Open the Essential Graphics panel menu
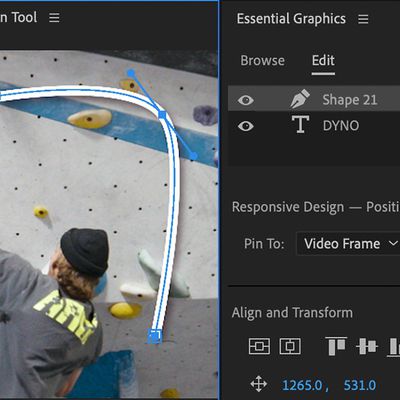 coord(363,19)
